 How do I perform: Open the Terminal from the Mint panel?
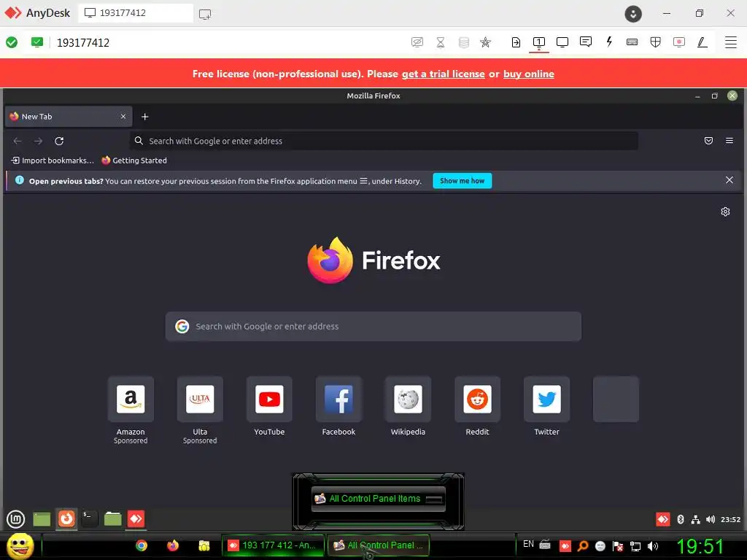[x=89, y=518]
